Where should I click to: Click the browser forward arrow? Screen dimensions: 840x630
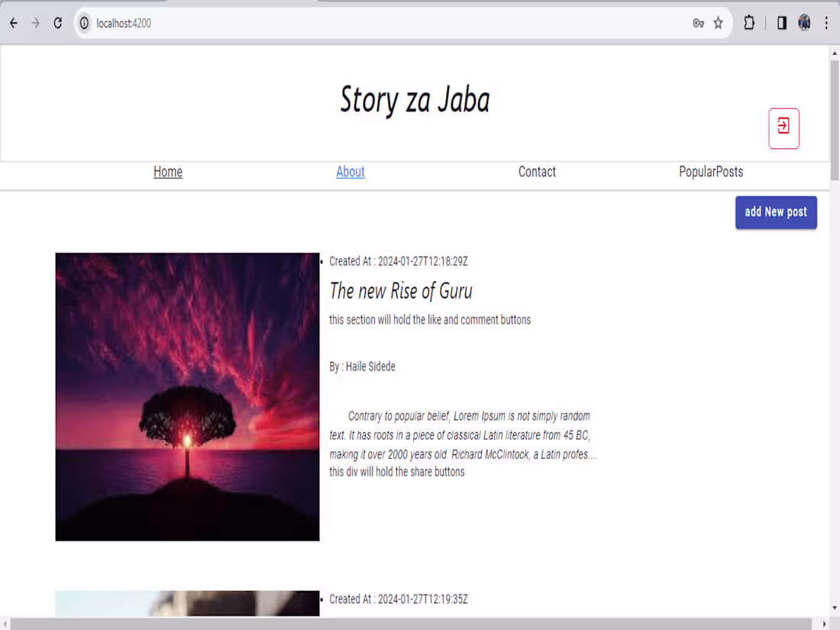pyautogui.click(x=35, y=23)
